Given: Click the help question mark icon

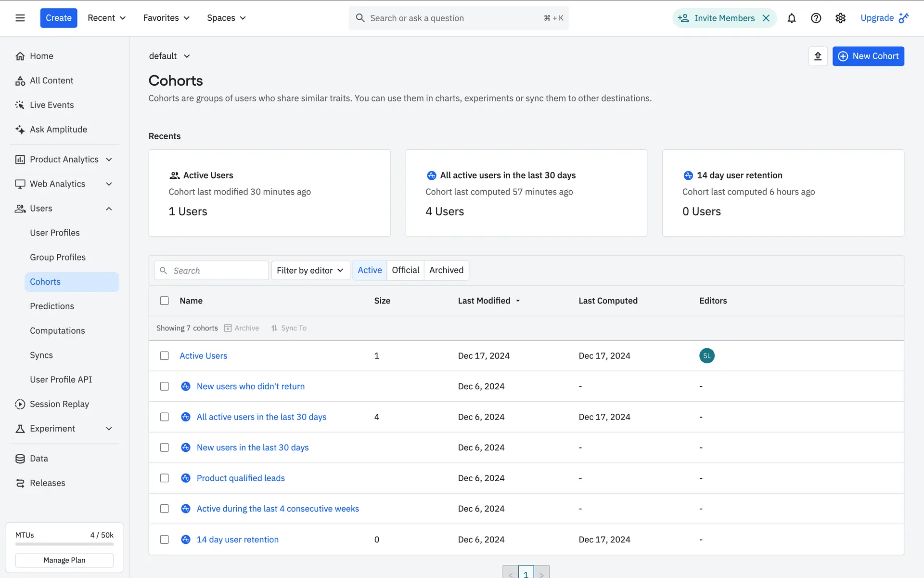Looking at the screenshot, I should [x=816, y=18].
